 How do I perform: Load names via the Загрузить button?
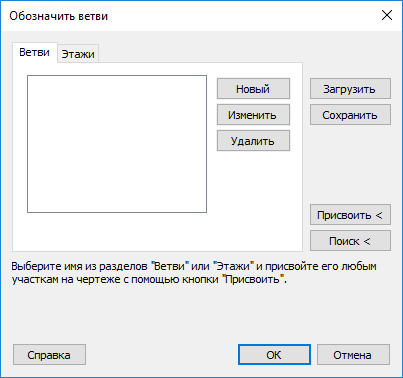(x=350, y=89)
